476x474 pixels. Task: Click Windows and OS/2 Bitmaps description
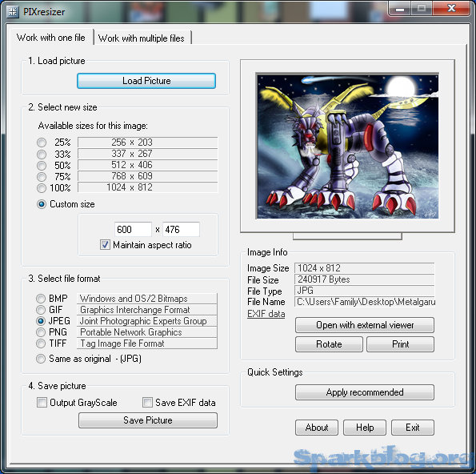point(147,299)
